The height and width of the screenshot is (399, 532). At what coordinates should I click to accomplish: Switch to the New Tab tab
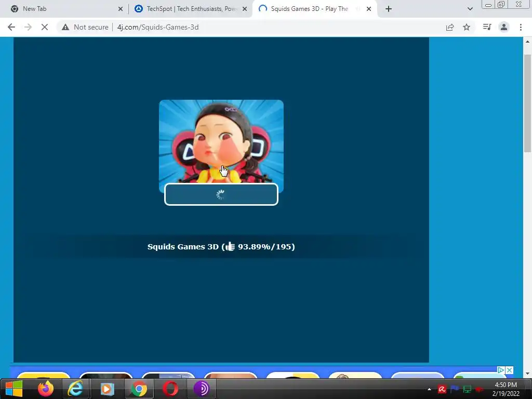[x=64, y=9]
